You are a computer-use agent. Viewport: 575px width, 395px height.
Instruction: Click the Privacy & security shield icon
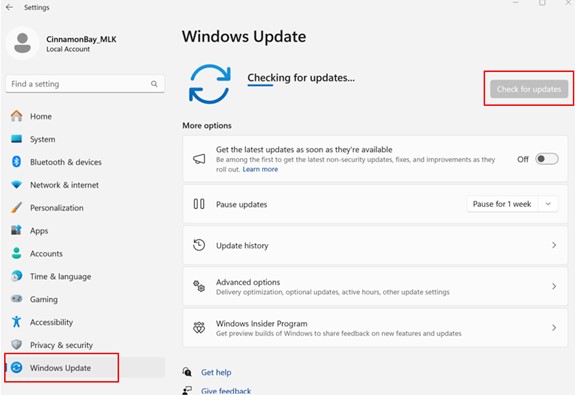(17, 345)
